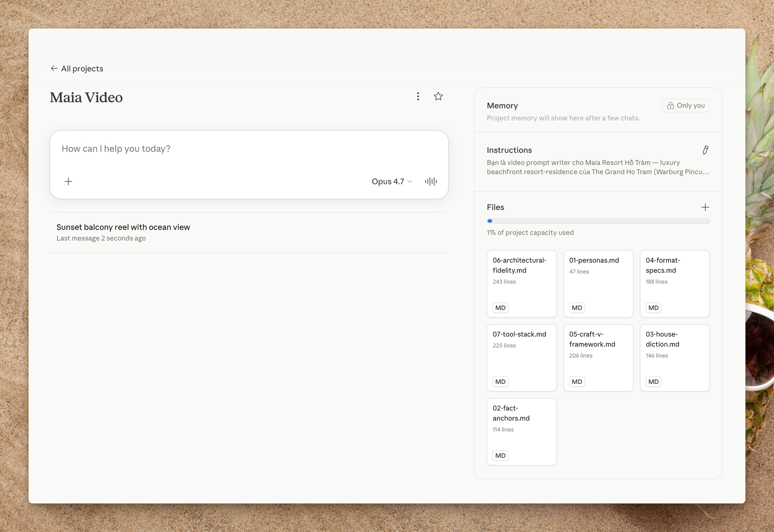Screen dimensions: 774x532
Task: Open the three-dot project options menu
Action: 418,96
